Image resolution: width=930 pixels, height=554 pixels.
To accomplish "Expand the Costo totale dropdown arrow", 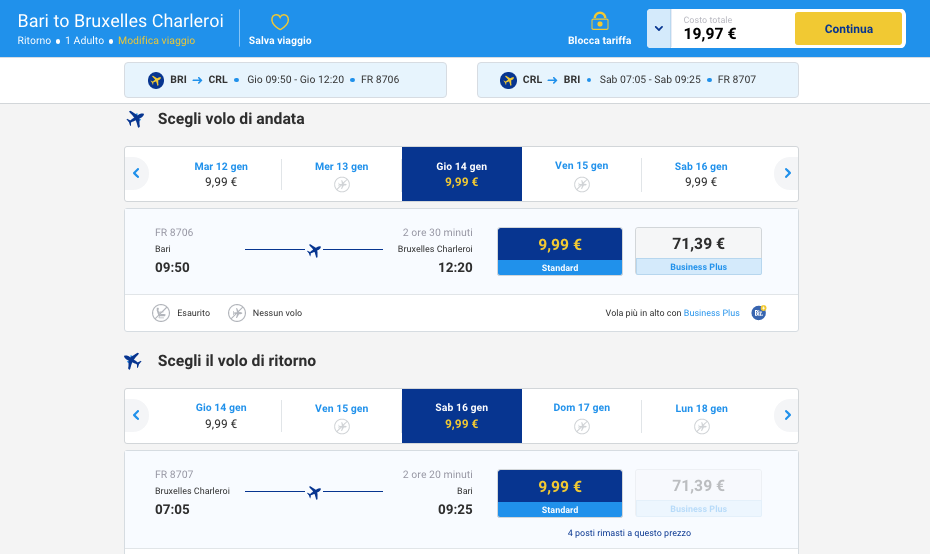I will (x=659, y=28).
